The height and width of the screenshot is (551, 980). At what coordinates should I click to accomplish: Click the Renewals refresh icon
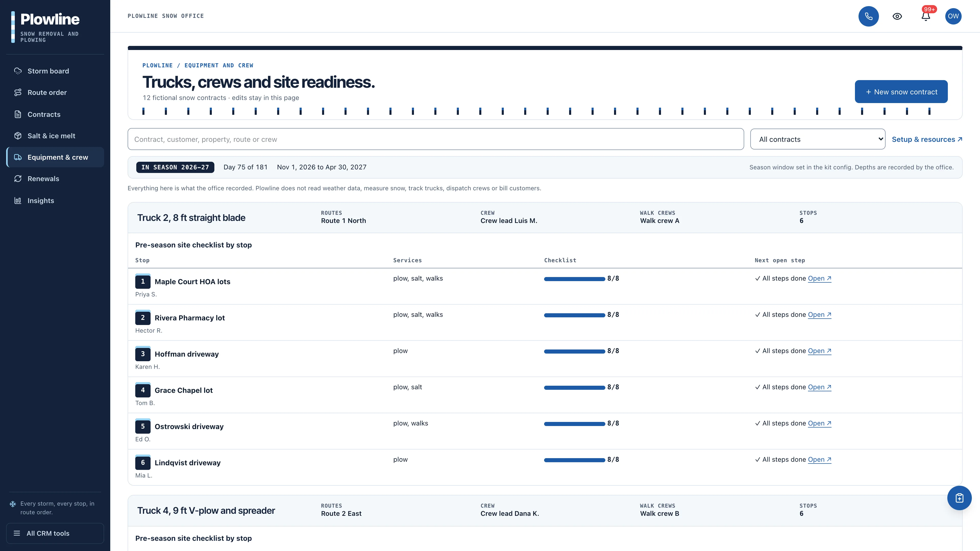pos(18,179)
